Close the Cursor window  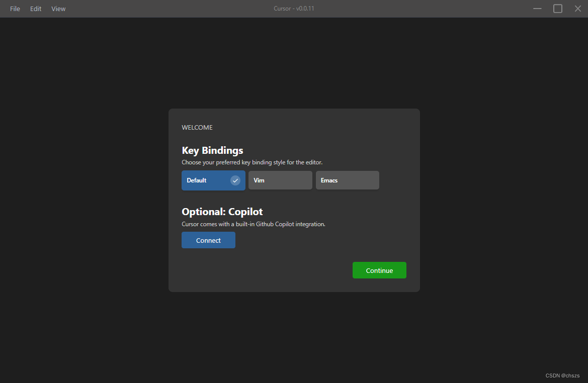(577, 9)
